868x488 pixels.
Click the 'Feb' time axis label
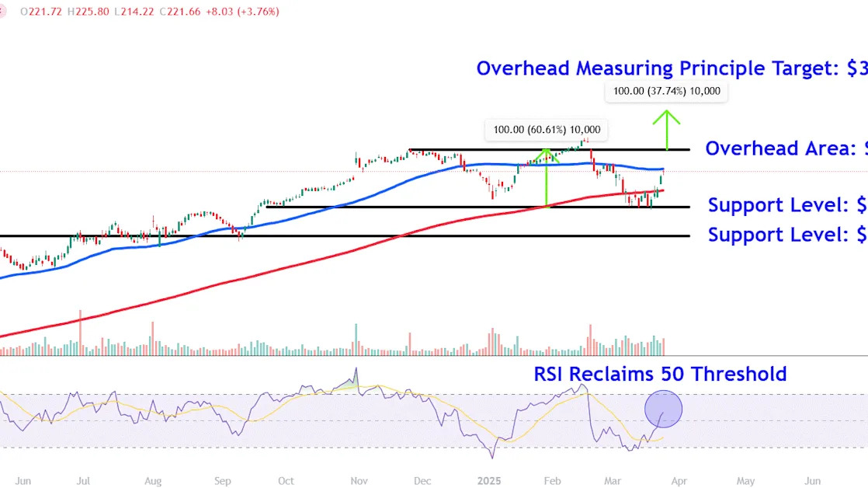coord(553,481)
